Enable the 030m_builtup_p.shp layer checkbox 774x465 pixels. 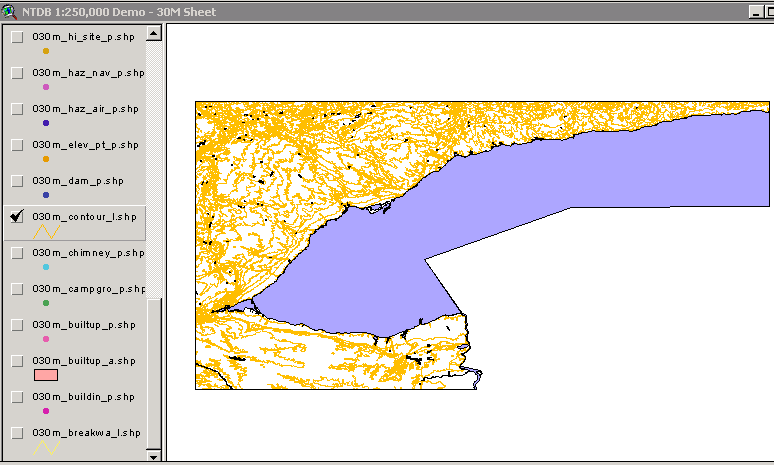[x=17, y=325]
